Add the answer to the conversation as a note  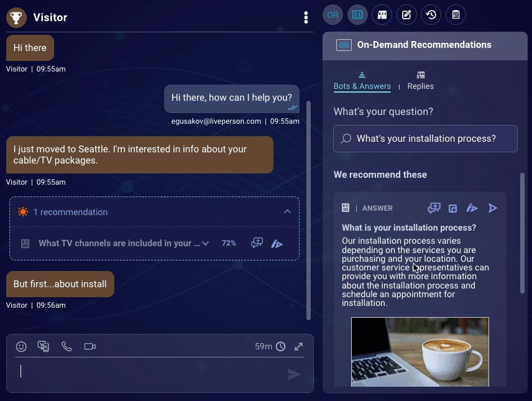(434, 208)
